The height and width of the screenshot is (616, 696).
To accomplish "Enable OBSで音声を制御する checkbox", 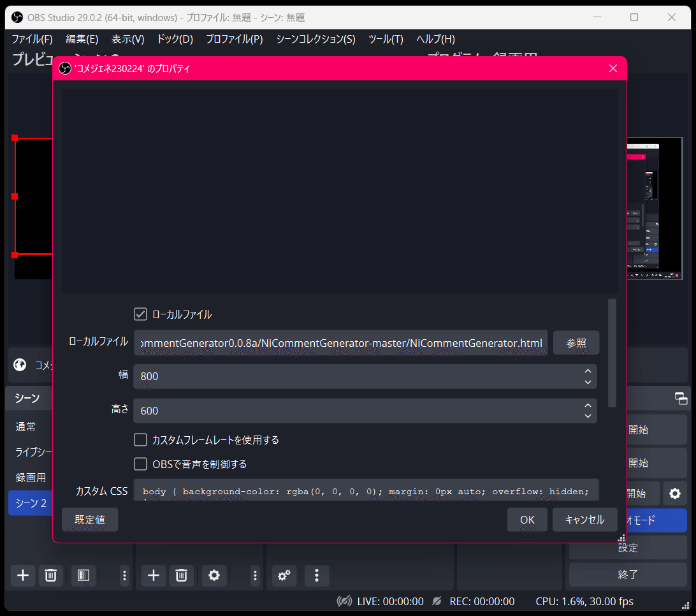I will (x=140, y=464).
